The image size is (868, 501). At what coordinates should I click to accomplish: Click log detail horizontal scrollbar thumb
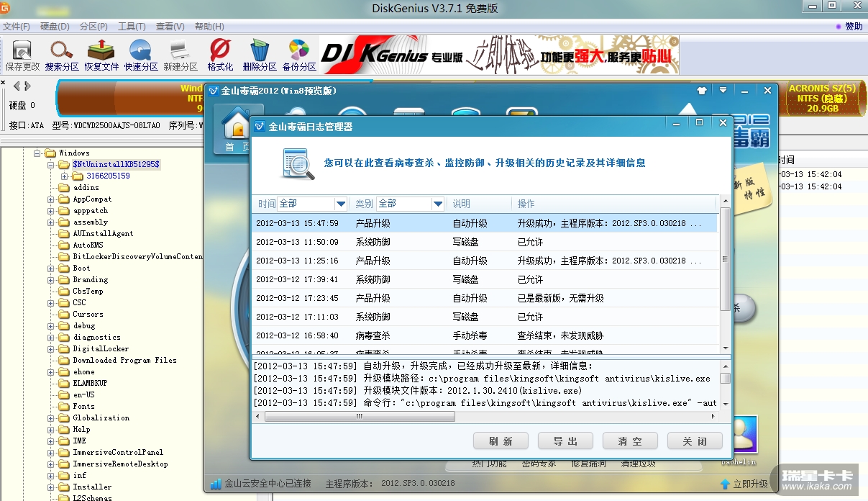pyautogui.click(x=360, y=417)
